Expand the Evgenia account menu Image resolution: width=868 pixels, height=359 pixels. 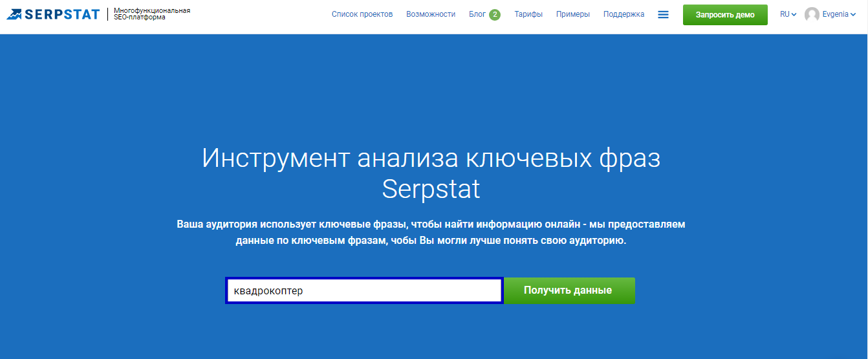(839, 14)
